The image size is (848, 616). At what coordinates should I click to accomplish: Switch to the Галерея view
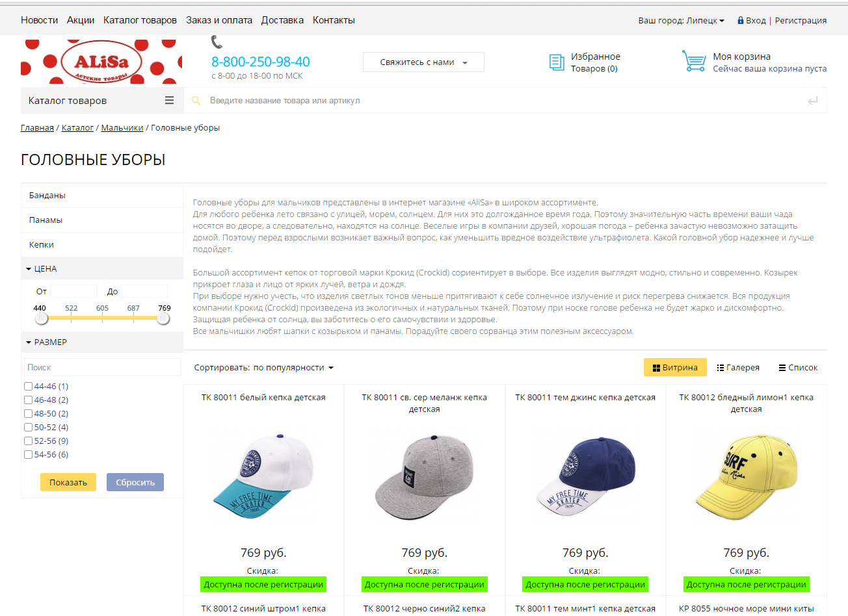pos(738,367)
